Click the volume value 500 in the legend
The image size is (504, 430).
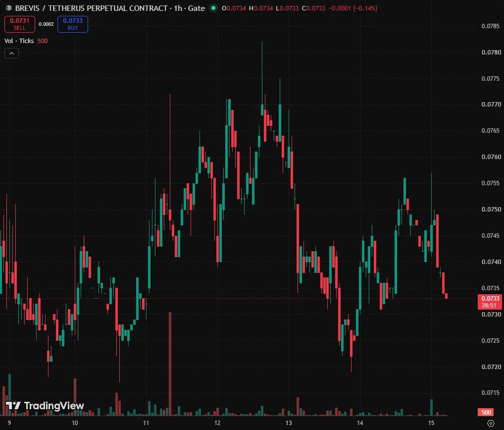43,41
